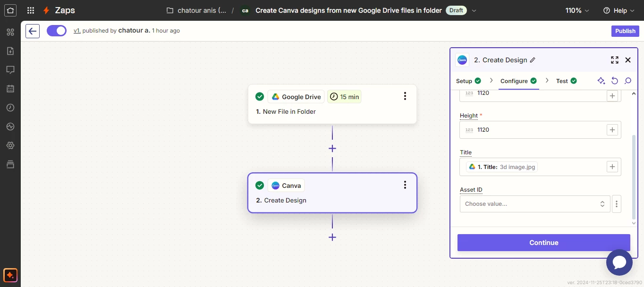Click the undo refresh icon in panel

click(614, 81)
